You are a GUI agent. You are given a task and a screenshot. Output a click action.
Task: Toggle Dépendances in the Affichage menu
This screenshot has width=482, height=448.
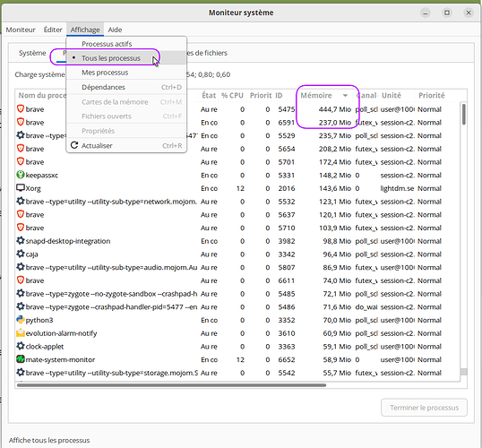[x=126, y=87]
